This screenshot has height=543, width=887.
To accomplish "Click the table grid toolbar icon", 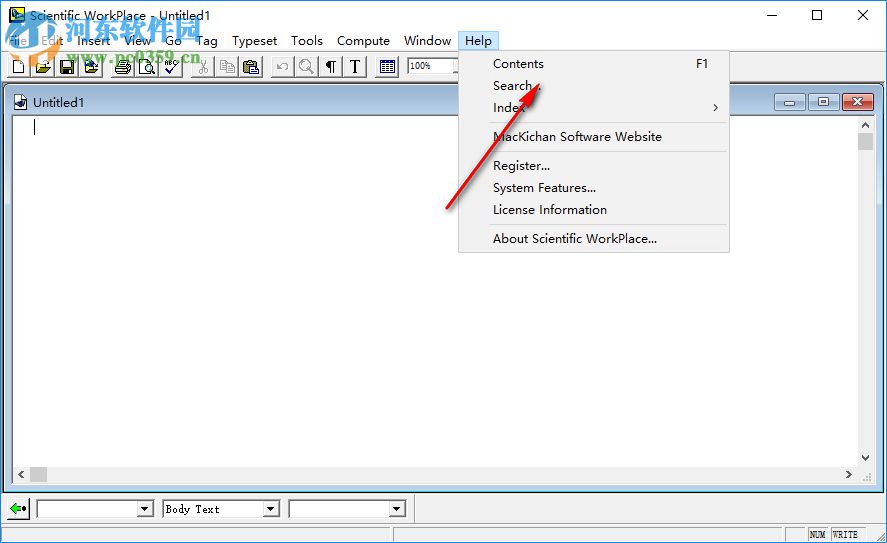I will click(x=387, y=67).
